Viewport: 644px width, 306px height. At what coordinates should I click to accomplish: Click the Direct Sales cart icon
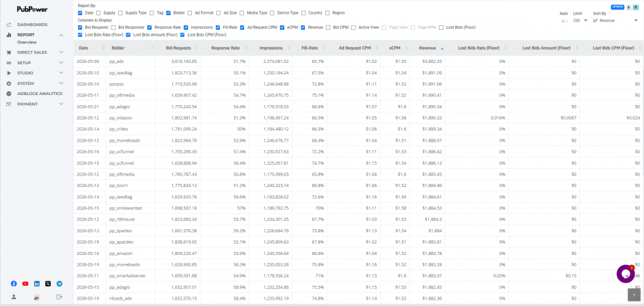click(9, 53)
